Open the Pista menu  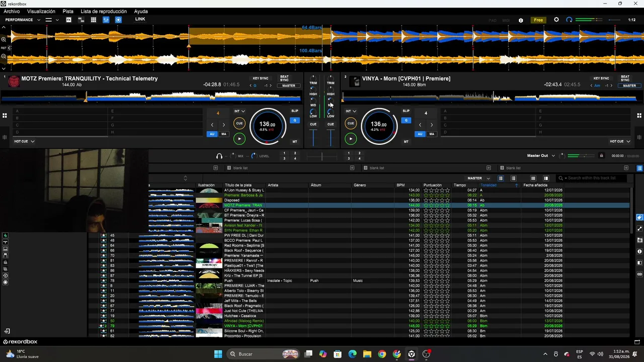[68, 11]
